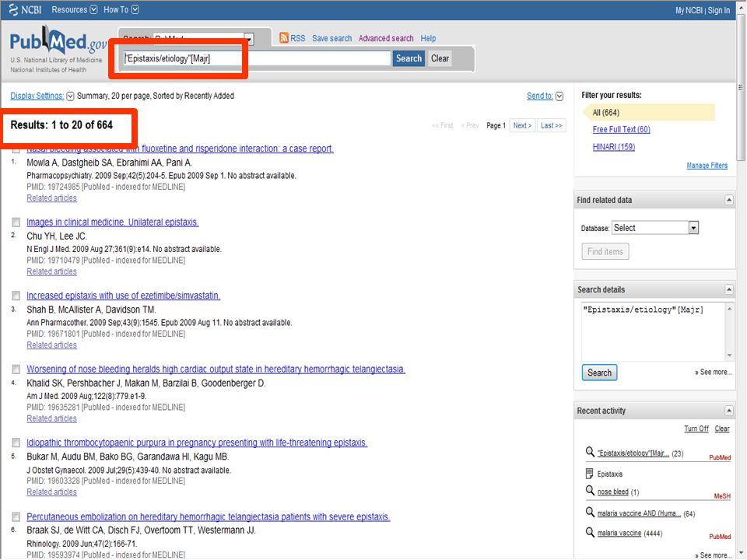Expand the Send to arrow

559,96
